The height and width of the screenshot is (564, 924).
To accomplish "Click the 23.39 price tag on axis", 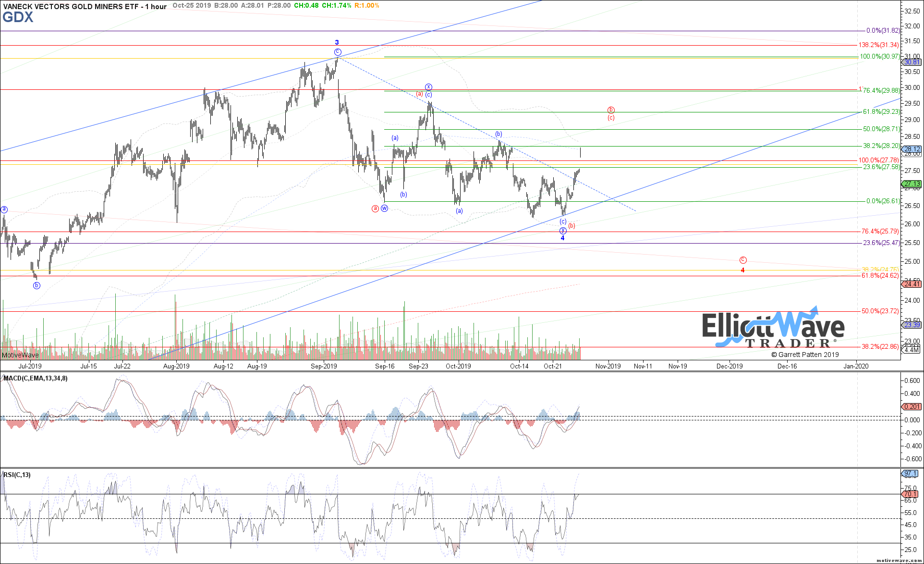I will tap(912, 325).
